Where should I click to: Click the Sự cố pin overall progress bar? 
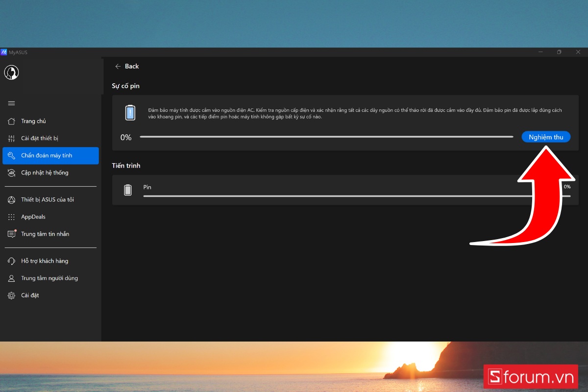pos(326,137)
